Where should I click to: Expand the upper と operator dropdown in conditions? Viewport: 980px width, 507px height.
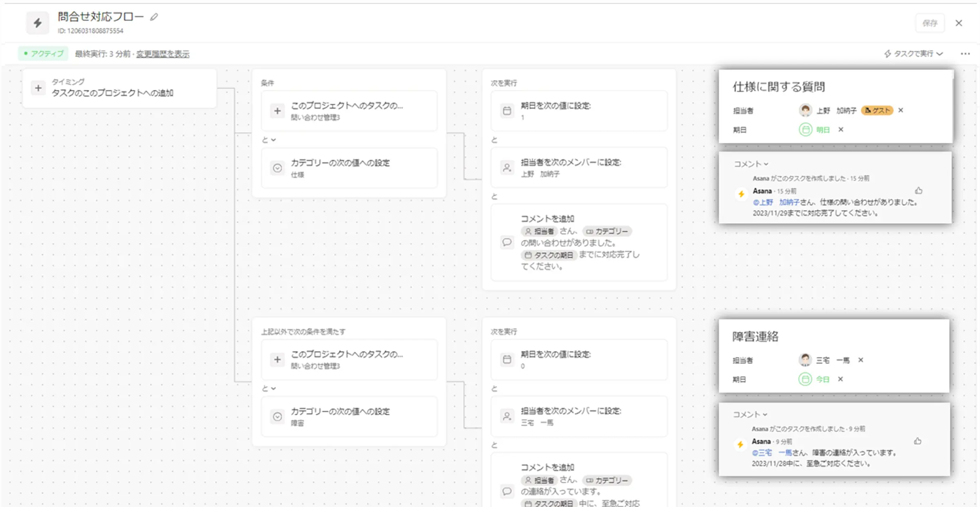coord(269,140)
